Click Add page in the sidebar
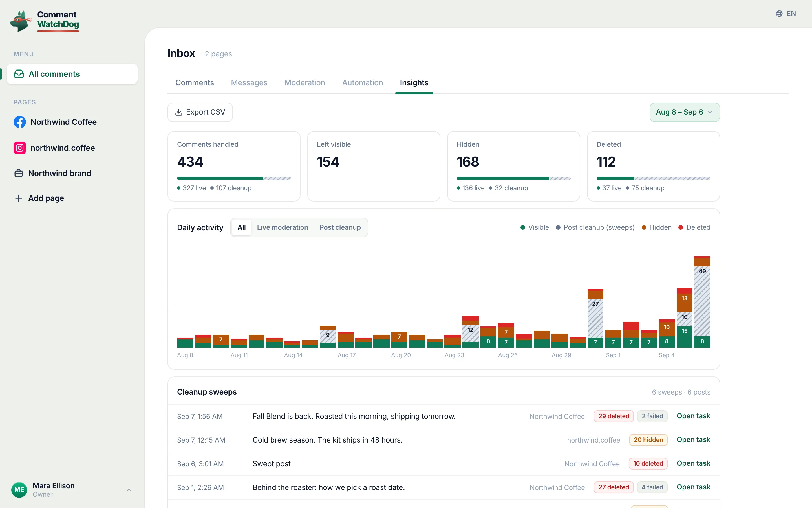The image size is (812, 508). point(72,198)
